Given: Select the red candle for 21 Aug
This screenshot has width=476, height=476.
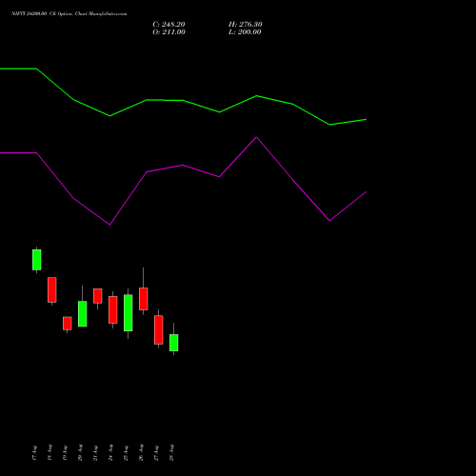Looking at the screenshot, I should pos(98,296).
